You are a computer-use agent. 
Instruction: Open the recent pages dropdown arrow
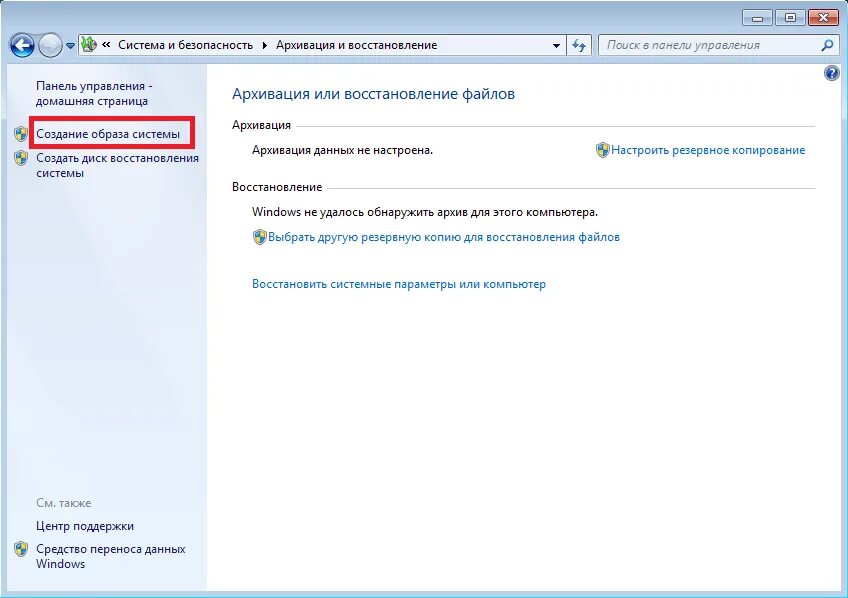(x=70, y=46)
